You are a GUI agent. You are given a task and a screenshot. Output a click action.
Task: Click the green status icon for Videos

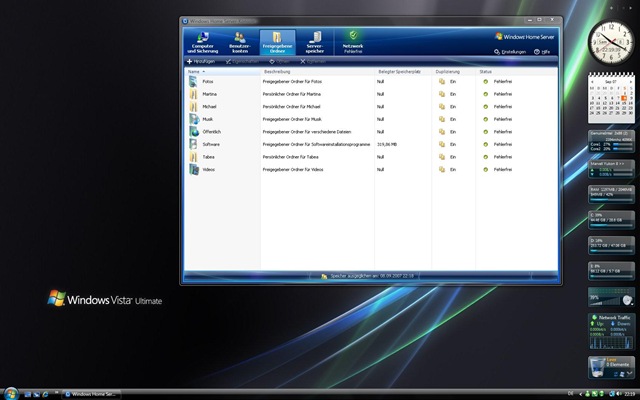point(485,169)
